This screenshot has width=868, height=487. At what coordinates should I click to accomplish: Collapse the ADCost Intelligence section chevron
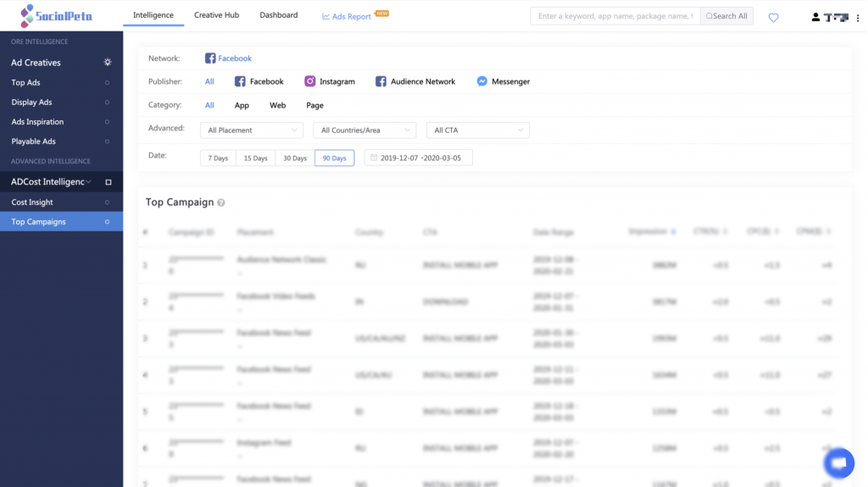pos(88,181)
